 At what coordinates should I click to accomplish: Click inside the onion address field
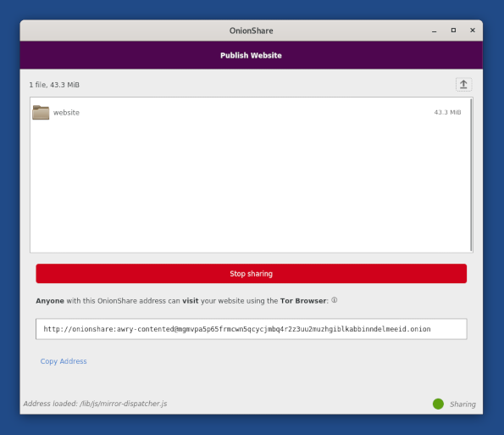252,329
